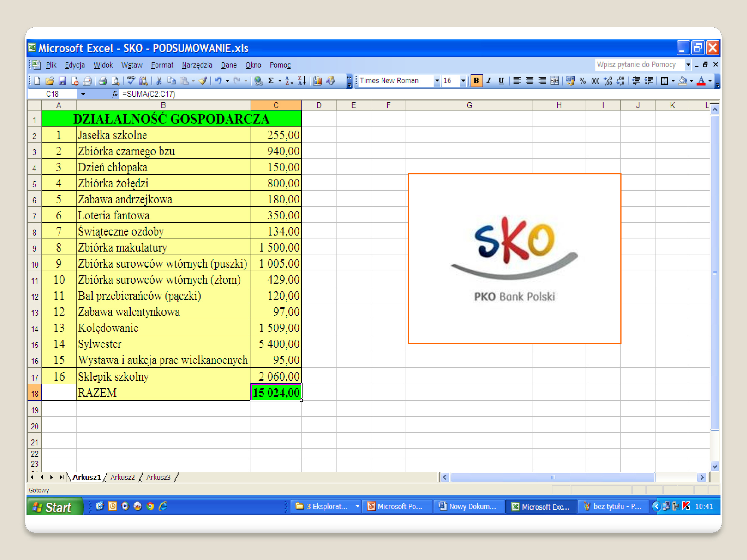Open the font name dropdown
Image resolution: width=747 pixels, height=560 pixels.
[x=437, y=81]
